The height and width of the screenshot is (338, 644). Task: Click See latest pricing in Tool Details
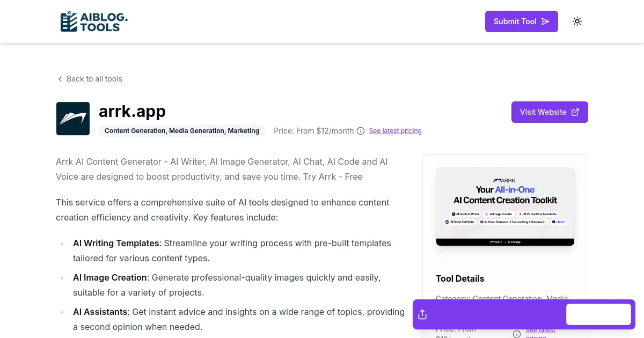(540, 330)
